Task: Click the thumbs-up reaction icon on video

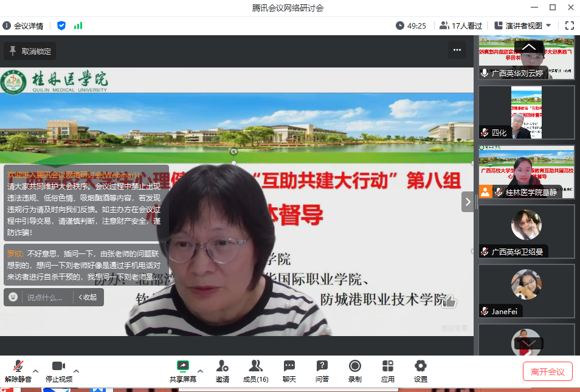Action: [x=449, y=301]
